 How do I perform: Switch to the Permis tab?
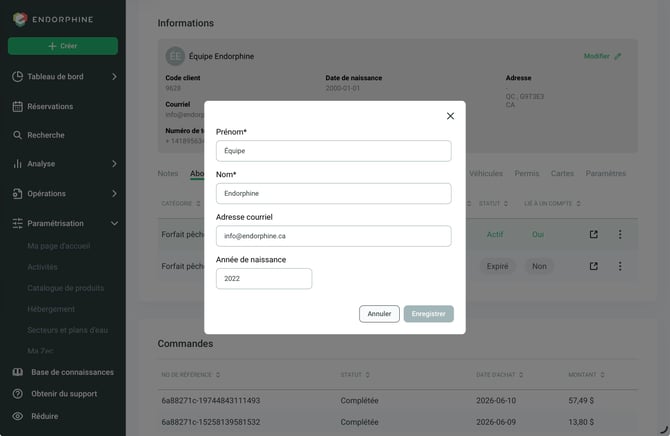[x=526, y=173]
